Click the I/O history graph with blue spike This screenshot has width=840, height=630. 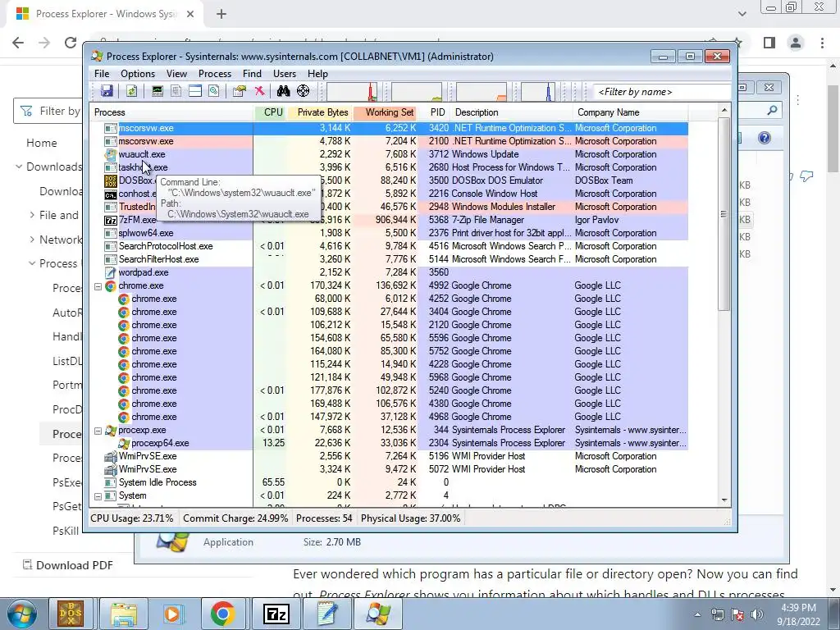(538, 92)
